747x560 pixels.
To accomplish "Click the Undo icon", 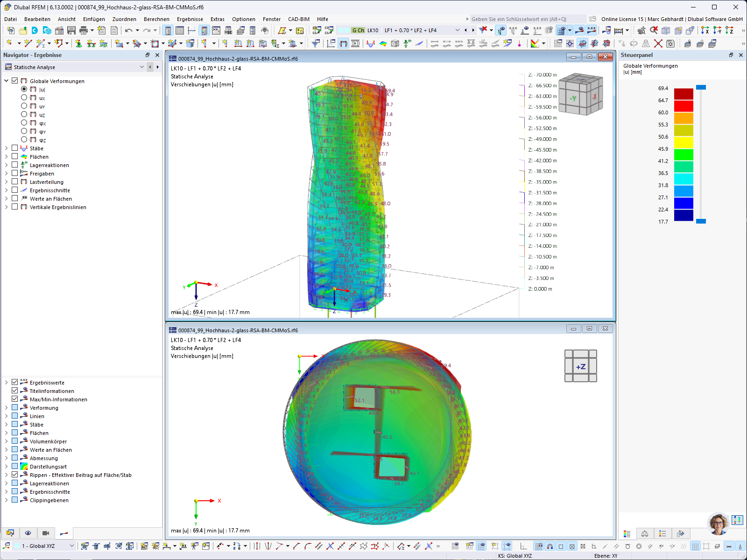I will tap(129, 30).
